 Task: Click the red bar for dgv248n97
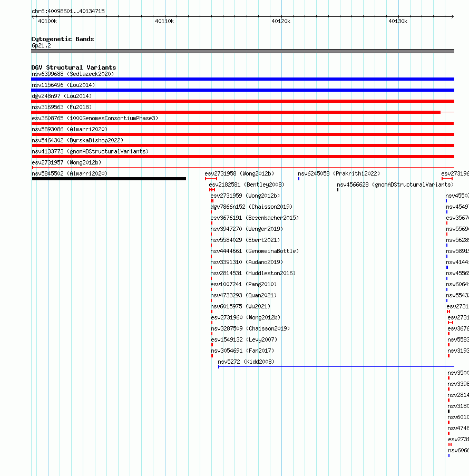click(x=242, y=101)
